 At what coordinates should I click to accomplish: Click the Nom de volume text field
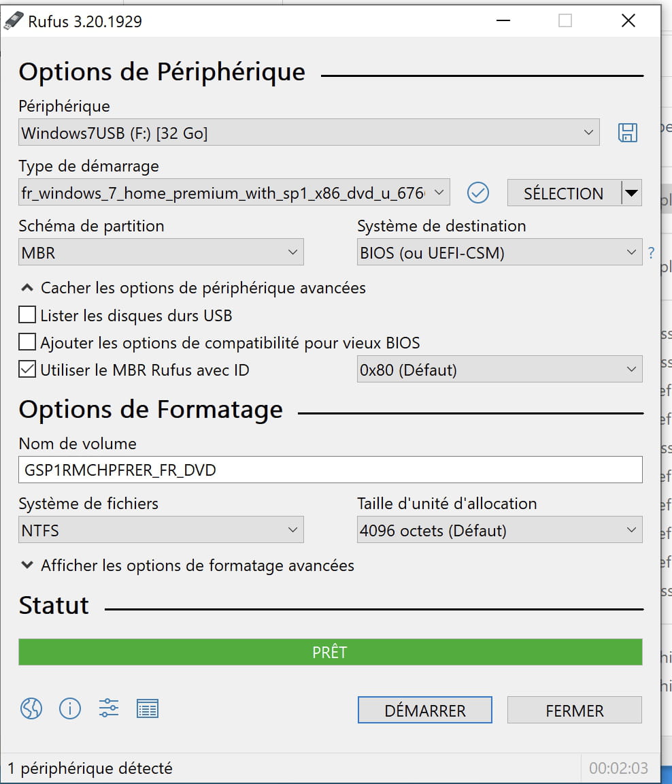(330, 470)
